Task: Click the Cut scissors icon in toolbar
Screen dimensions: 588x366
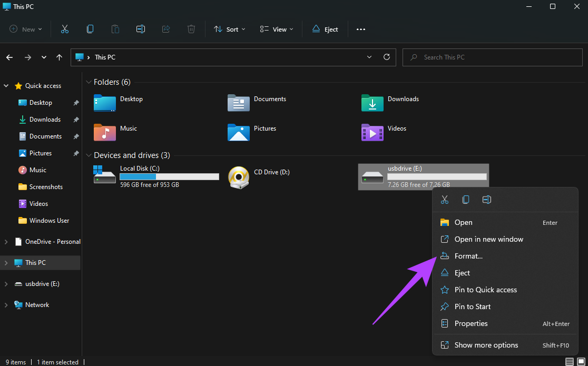Action: pos(64,29)
